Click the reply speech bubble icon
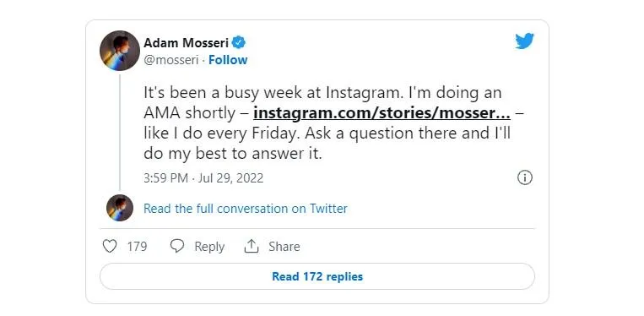This screenshot has width=644, height=316. (x=177, y=246)
